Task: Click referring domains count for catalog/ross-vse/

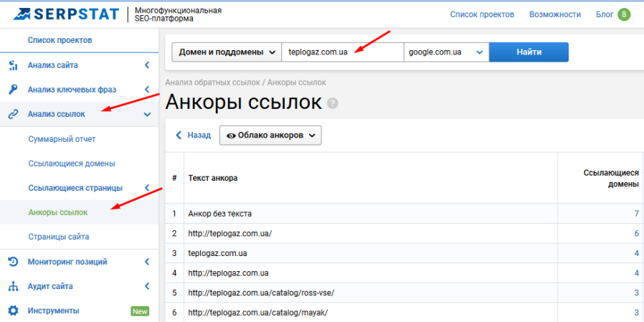Action: pyautogui.click(x=637, y=293)
